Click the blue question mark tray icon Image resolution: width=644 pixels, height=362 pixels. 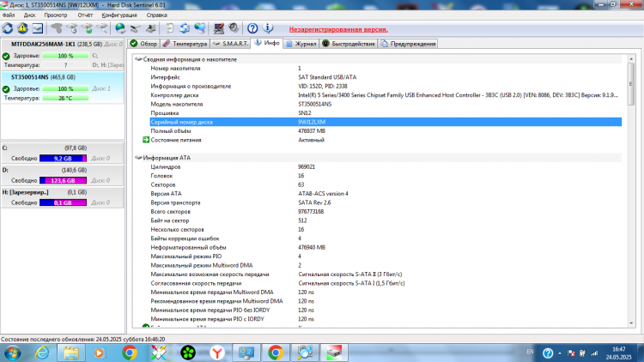pyautogui.click(x=548, y=353)
